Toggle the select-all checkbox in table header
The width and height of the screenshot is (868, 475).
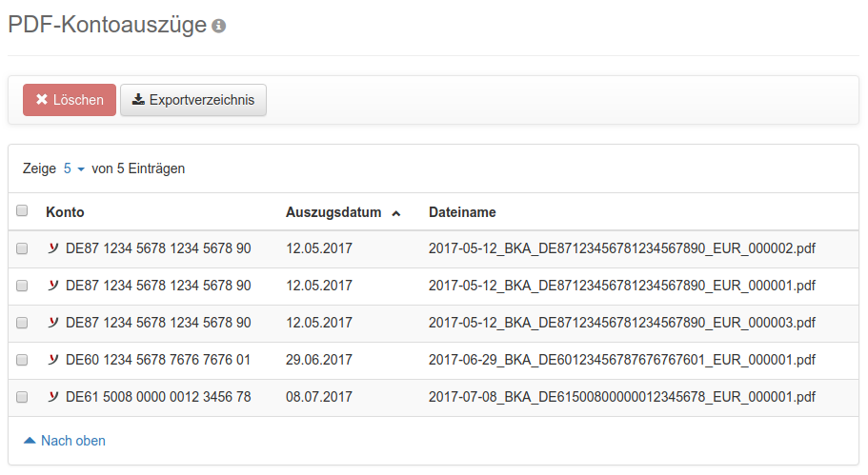(22, 210)
